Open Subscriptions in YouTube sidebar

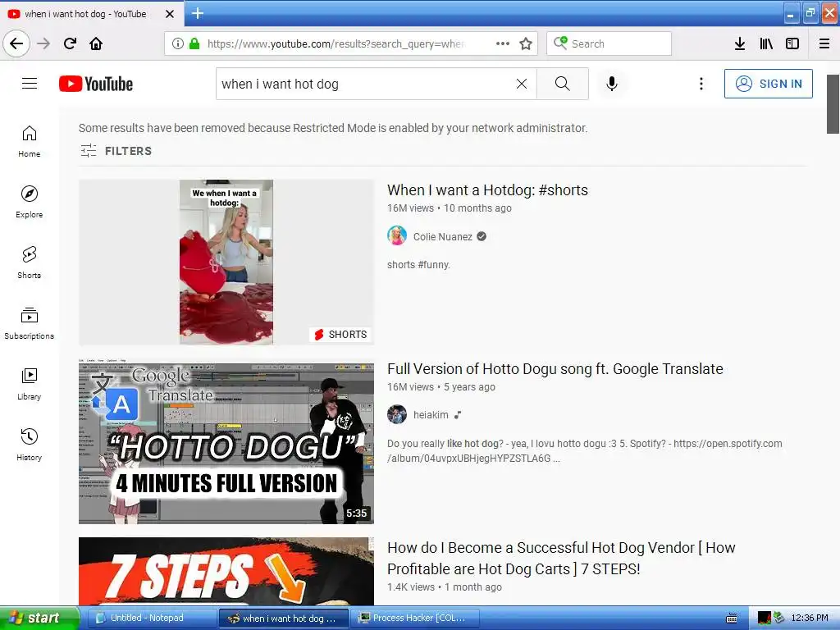point(29,323)
